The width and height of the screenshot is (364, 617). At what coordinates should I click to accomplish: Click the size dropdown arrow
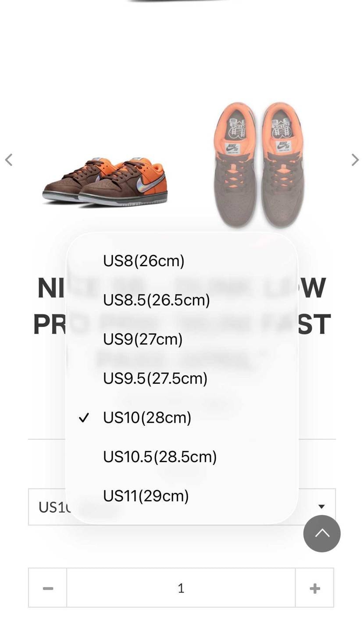[321, 506]
